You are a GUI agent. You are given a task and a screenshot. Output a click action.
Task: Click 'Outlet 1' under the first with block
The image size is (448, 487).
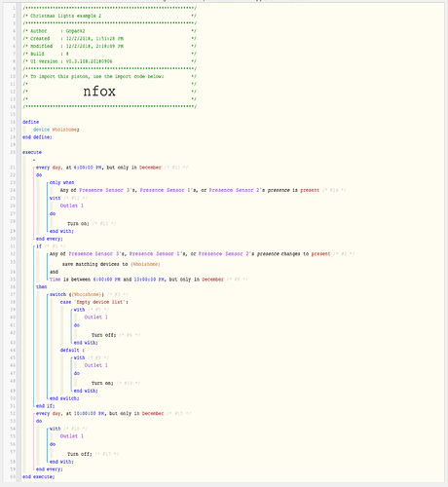coord(72,206)
